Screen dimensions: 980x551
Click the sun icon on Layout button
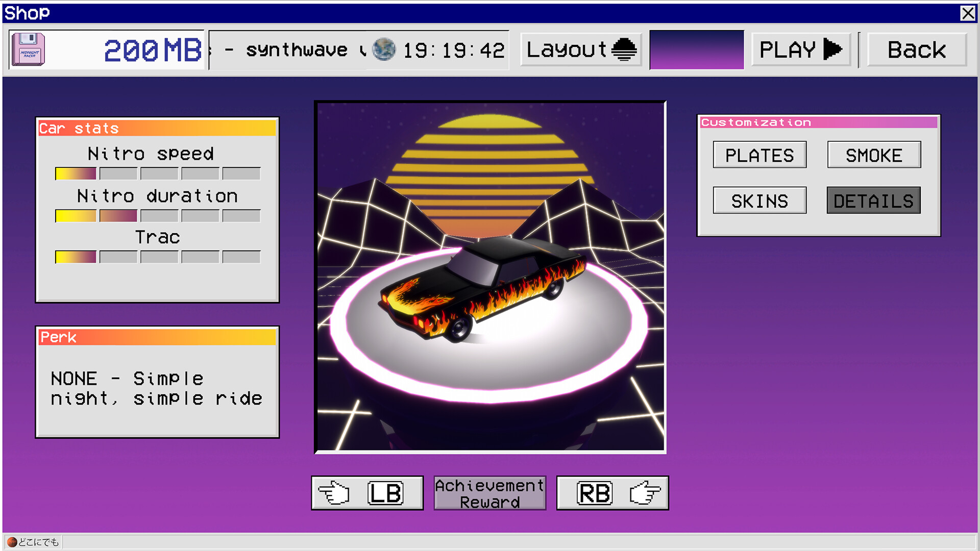(624, 49)
